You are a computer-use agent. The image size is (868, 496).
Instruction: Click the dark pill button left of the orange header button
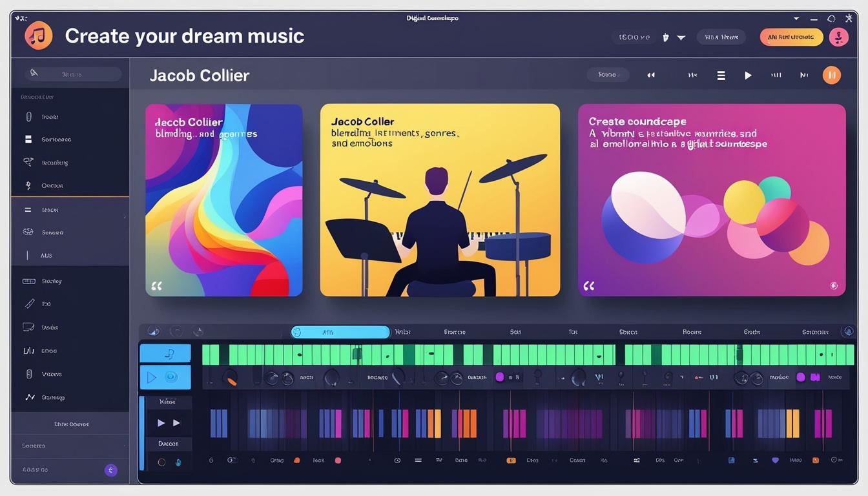[721, 37]
